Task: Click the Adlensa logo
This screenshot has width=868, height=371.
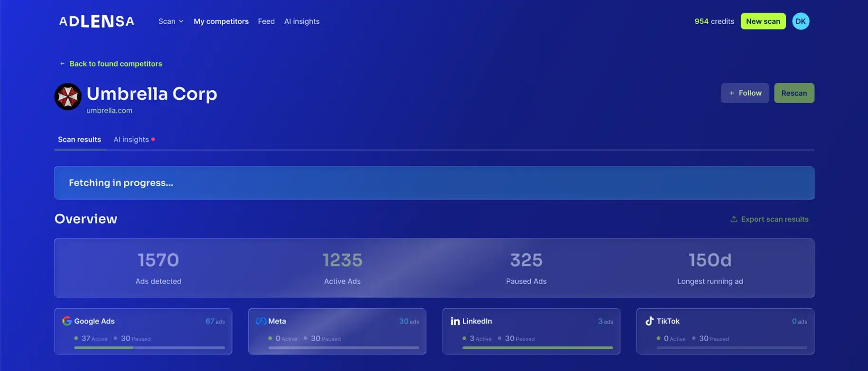Action: (x=96, y=21)
